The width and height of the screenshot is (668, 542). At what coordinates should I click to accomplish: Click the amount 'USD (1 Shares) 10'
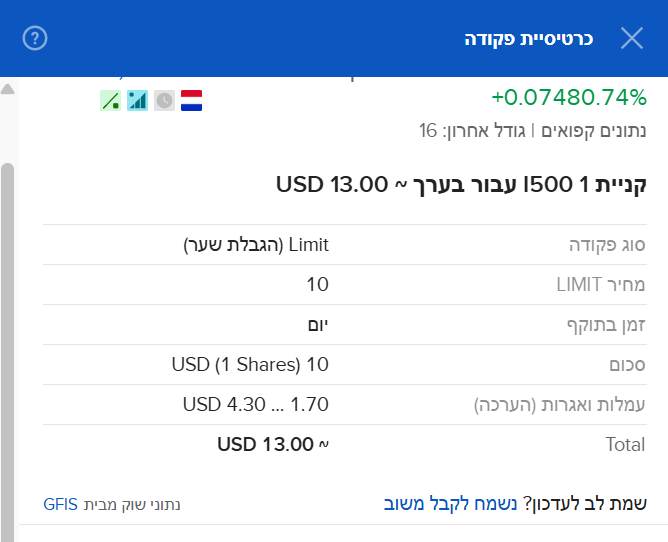250,365
